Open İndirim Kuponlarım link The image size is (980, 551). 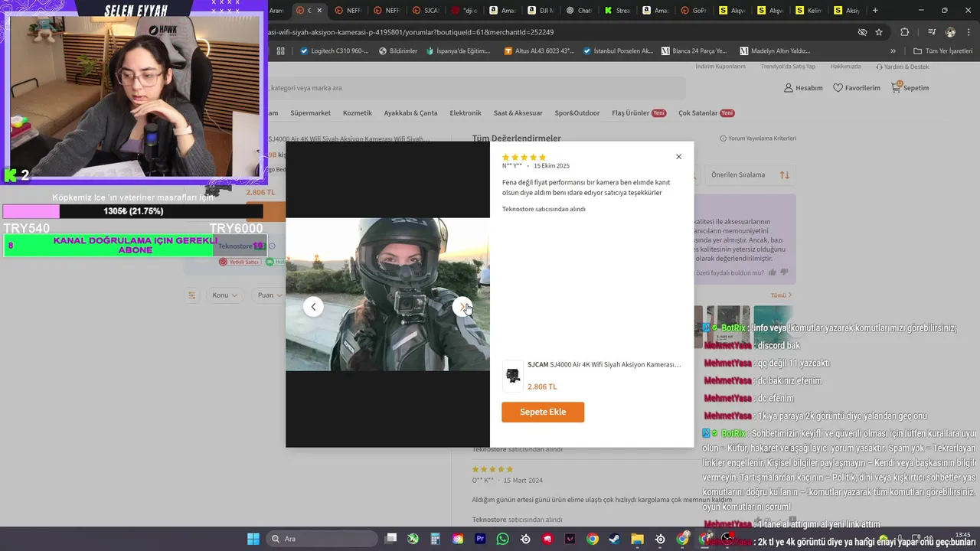coord(720,67)
